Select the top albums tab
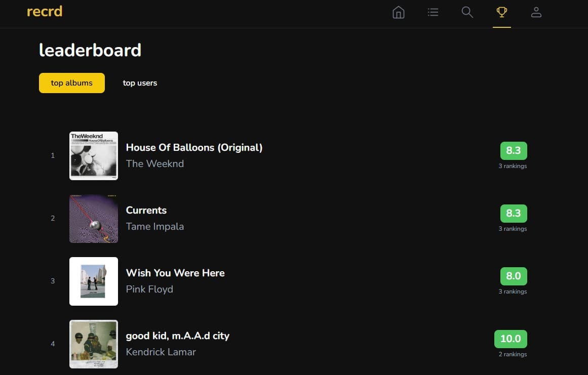This screenshot has height=375, width=588. tap(72, 83)
